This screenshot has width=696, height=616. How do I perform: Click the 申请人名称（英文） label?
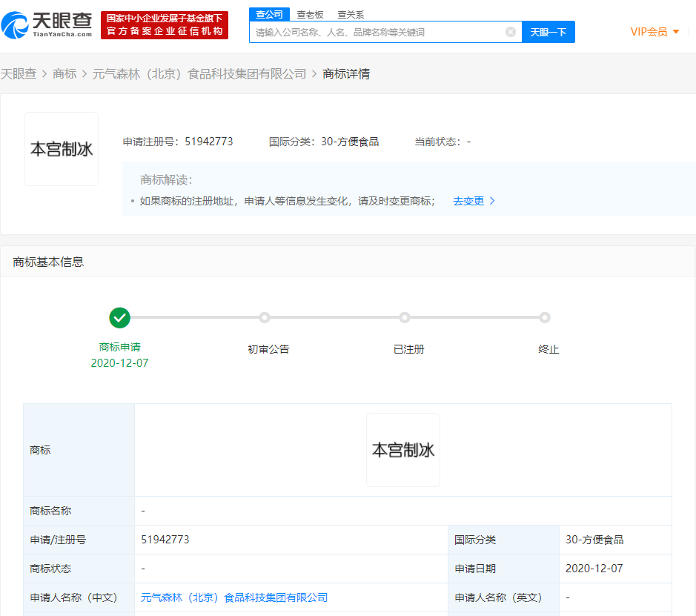(499, 597)
